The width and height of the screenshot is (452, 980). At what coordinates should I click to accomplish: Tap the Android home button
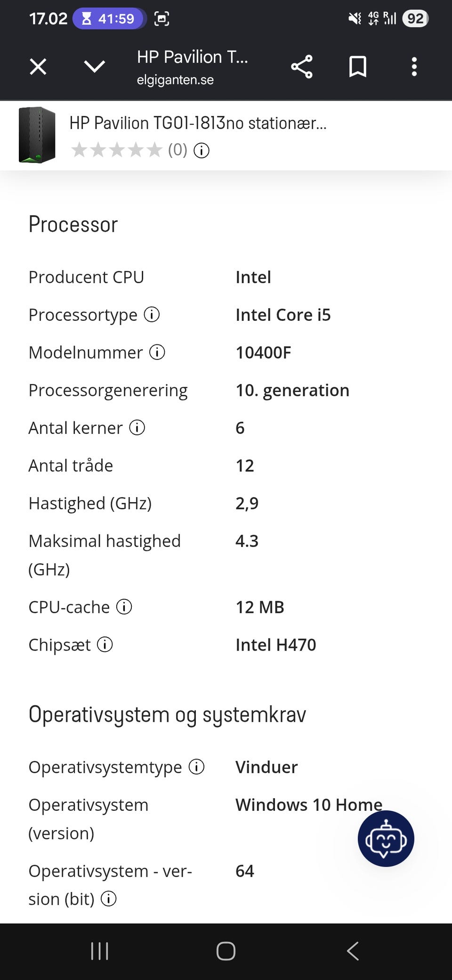(x=226, y=951)
